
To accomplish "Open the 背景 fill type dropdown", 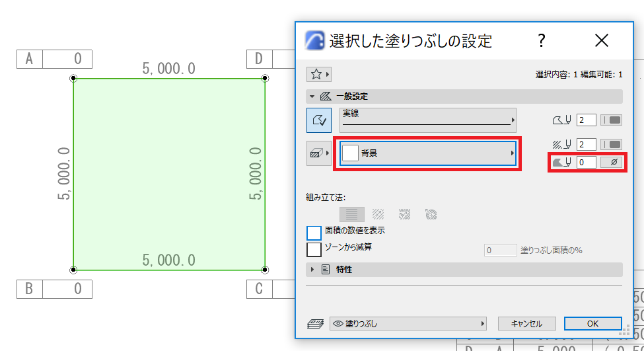I will click(x=427, y=153).
